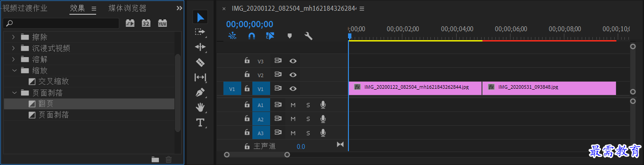Solo audio track A1
The image size is (644, 165).
pos(308,105)
